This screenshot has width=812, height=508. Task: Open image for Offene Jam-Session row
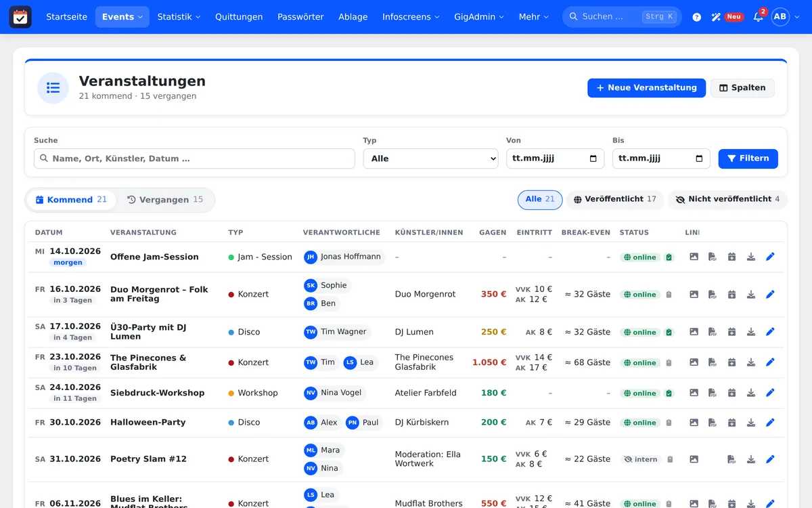(x=694, y=257)
